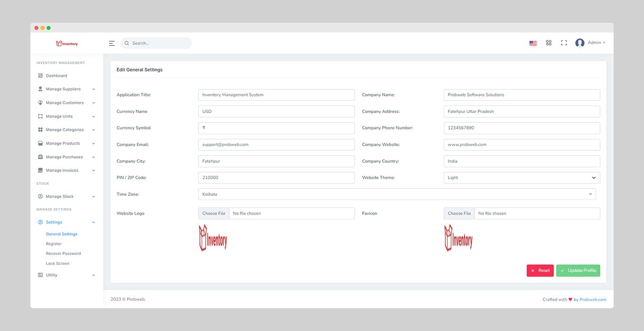Click the red Reset button

[540, 270]
